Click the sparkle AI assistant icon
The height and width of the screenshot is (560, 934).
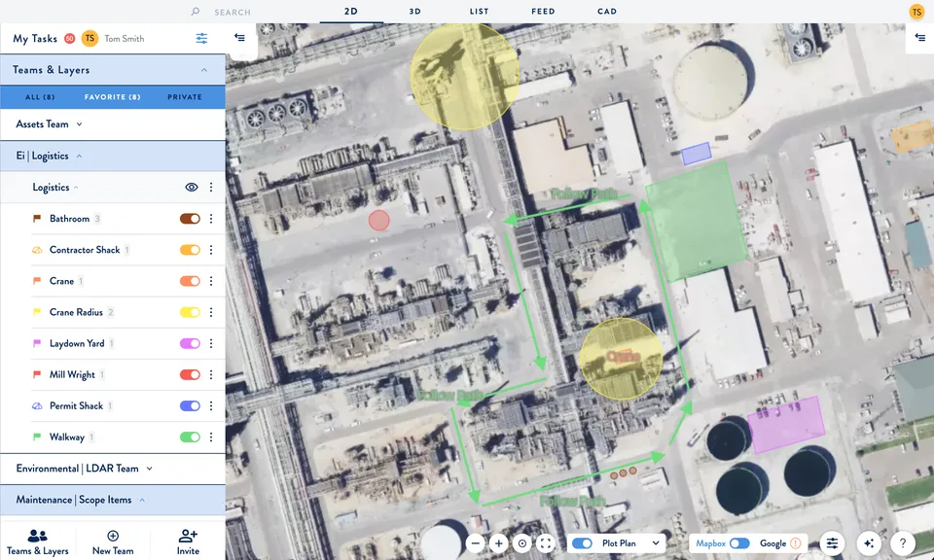869,543
